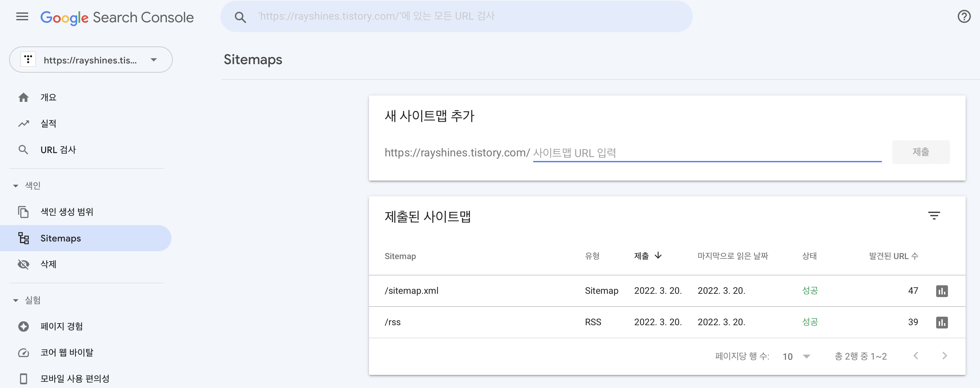Select the Sitemaps sidebar icon
The image size is (980, 388).
coord(24,238)
